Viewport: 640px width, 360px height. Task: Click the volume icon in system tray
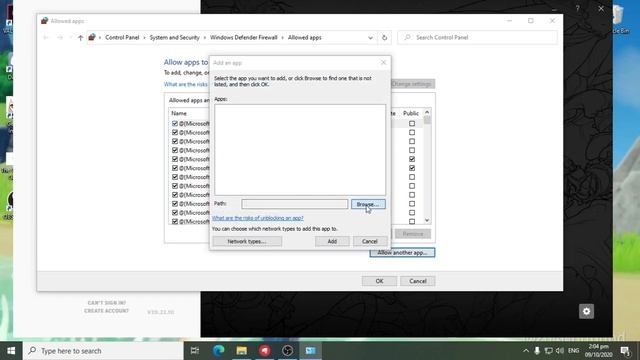click(560, 351)
